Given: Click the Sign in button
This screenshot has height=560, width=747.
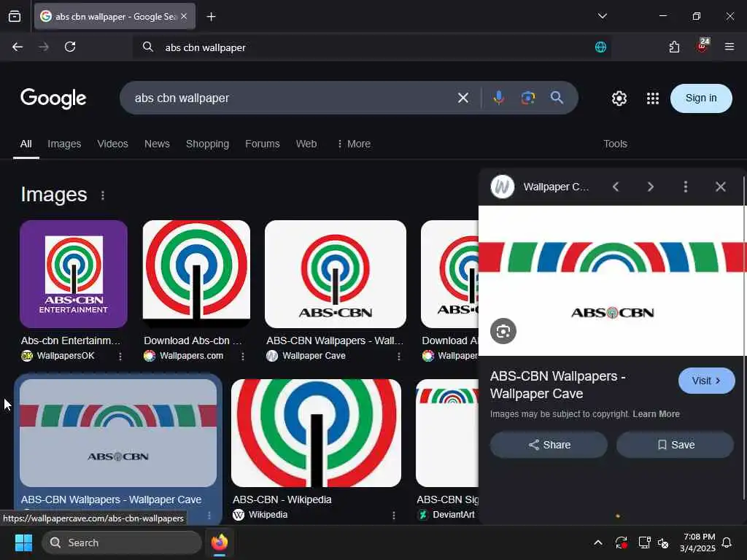Looking at the screenshot, I should 701,98.
